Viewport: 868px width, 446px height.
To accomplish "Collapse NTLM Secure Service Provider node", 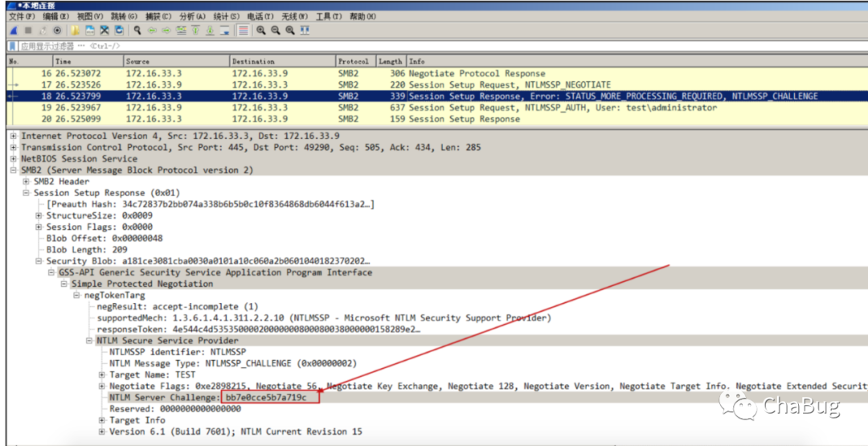I will click(90, 341).
